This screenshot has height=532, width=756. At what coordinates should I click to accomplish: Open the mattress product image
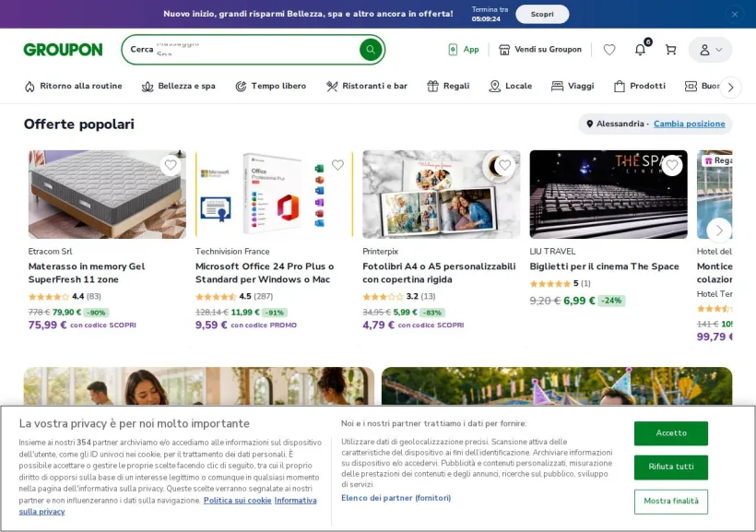[107, 195]
